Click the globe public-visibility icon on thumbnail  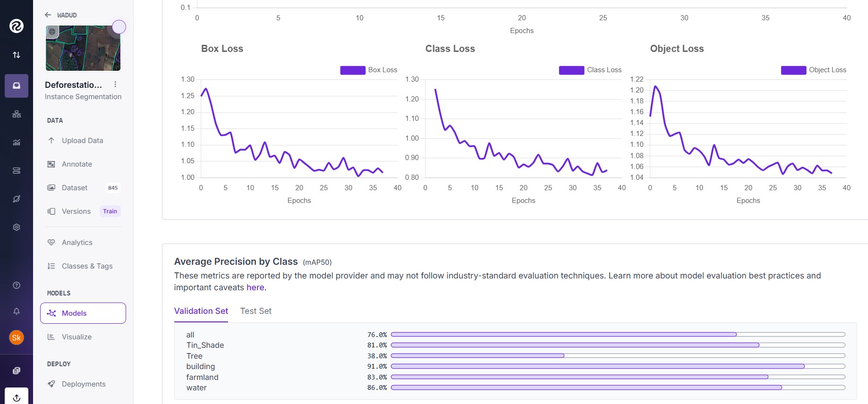[x=52, y=32]
